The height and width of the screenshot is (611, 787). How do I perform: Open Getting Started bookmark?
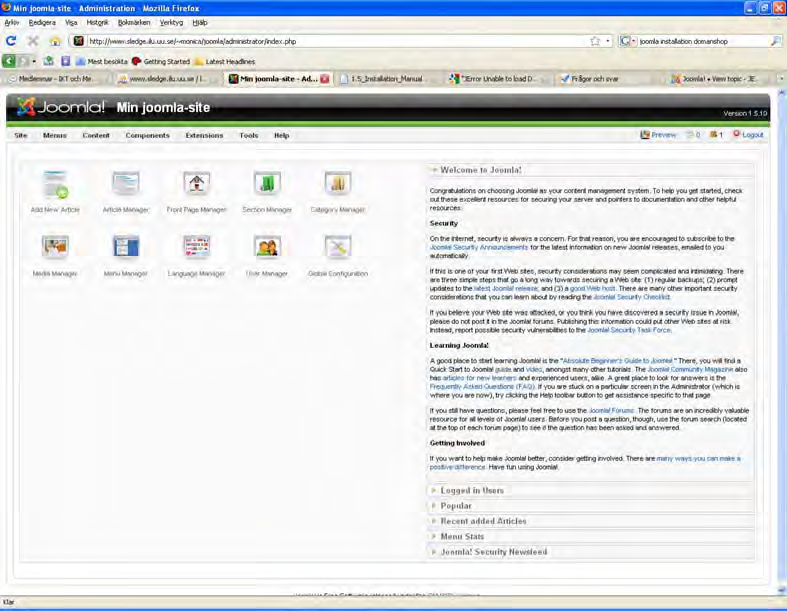161,61
